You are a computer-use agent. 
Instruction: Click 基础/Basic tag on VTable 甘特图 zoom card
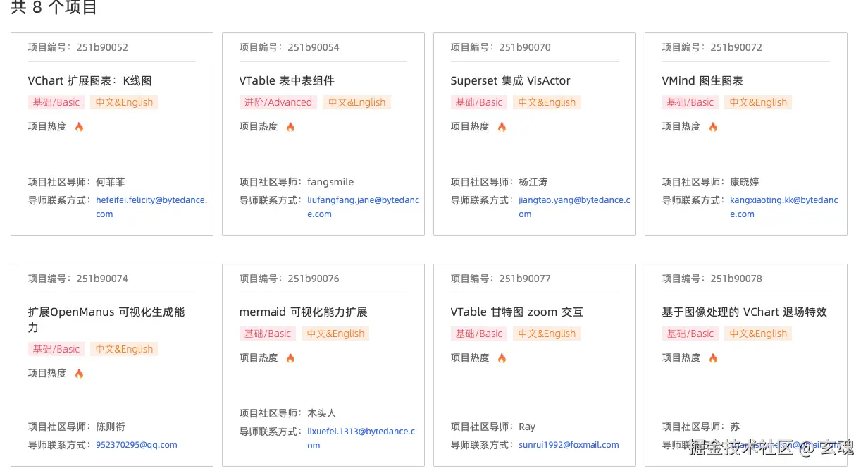[479, 334]
